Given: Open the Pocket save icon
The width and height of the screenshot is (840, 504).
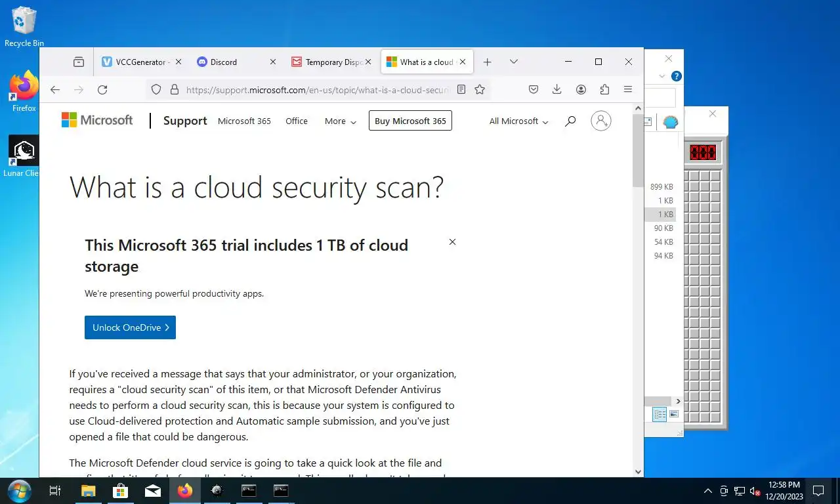Looking at the screenshot, I should [534, 90].
